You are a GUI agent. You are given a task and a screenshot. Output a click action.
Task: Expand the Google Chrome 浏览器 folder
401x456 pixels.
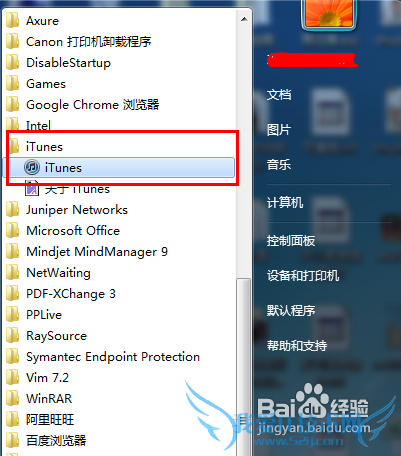tap(121, 105)
